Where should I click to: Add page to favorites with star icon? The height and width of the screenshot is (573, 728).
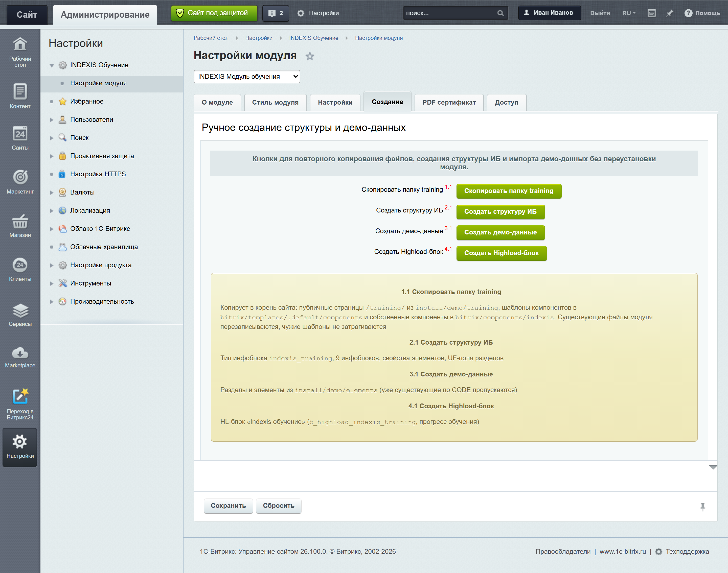click(310, 56)
